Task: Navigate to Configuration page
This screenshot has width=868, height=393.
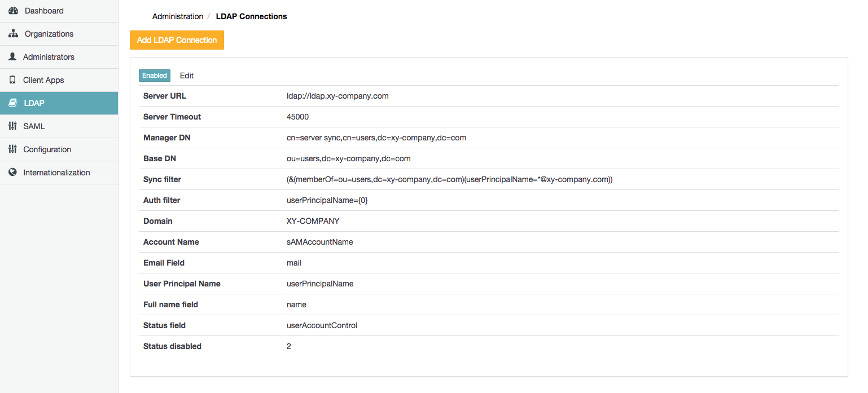Action: click(x=47, y=149)
